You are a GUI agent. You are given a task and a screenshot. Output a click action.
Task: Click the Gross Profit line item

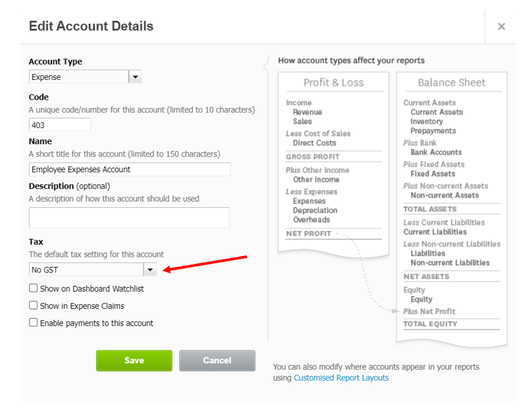313,156
